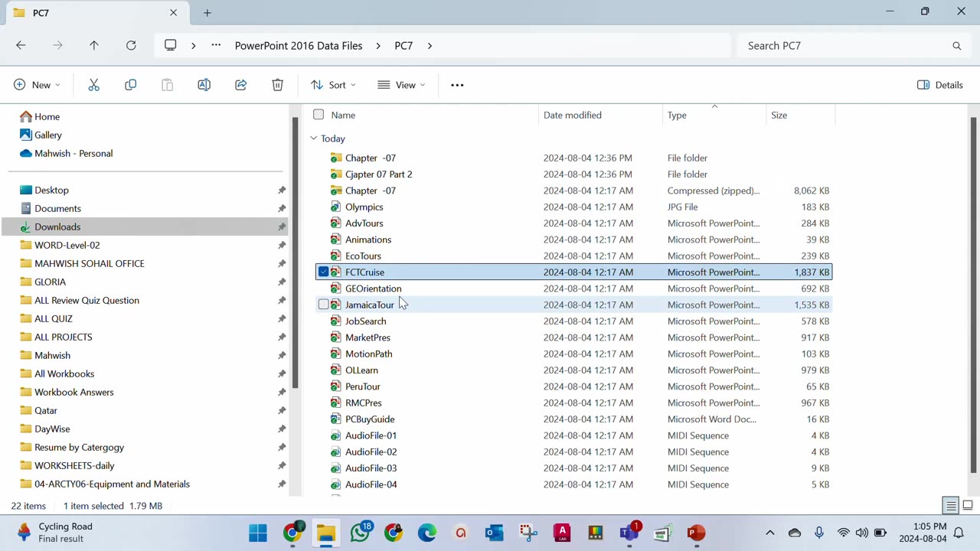Click the Rename icon in toolbar
This screenshot has height=551, width=980.
(204, 85)
